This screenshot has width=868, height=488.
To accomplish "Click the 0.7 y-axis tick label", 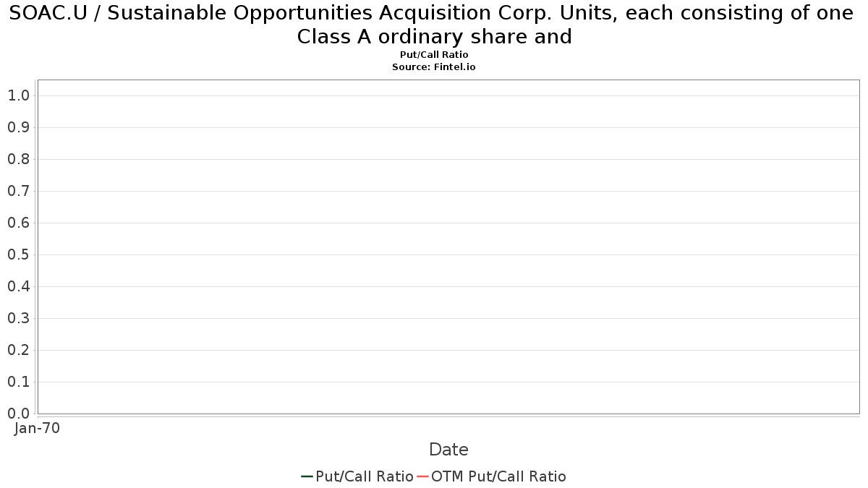I will 18,191.
